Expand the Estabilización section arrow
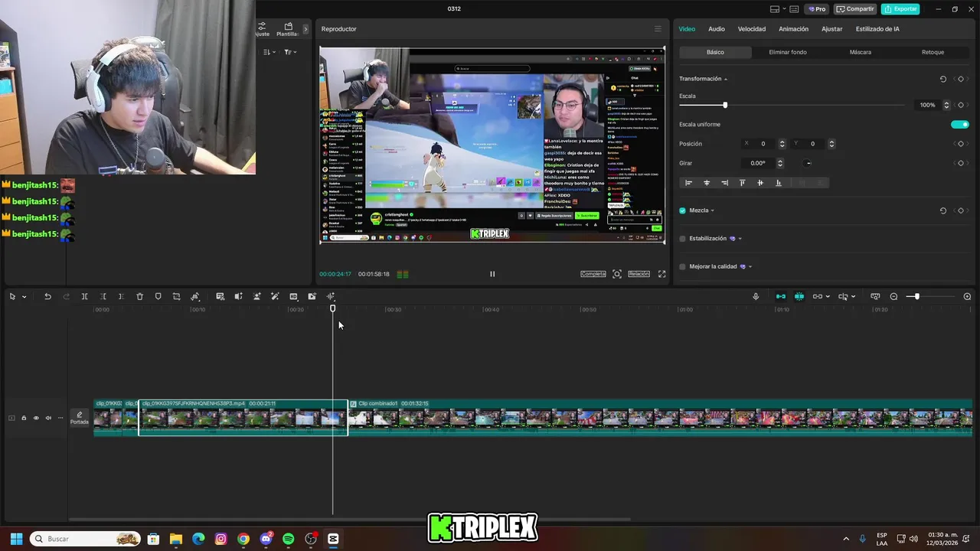The width and height of the screenshot is (980, 551). coord(740,239)
